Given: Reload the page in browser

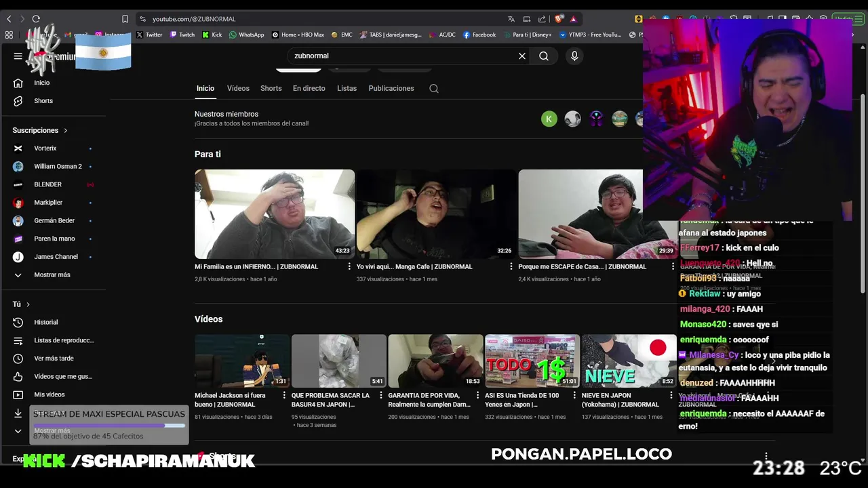Looking at the screenshot, I should (36, 19).
